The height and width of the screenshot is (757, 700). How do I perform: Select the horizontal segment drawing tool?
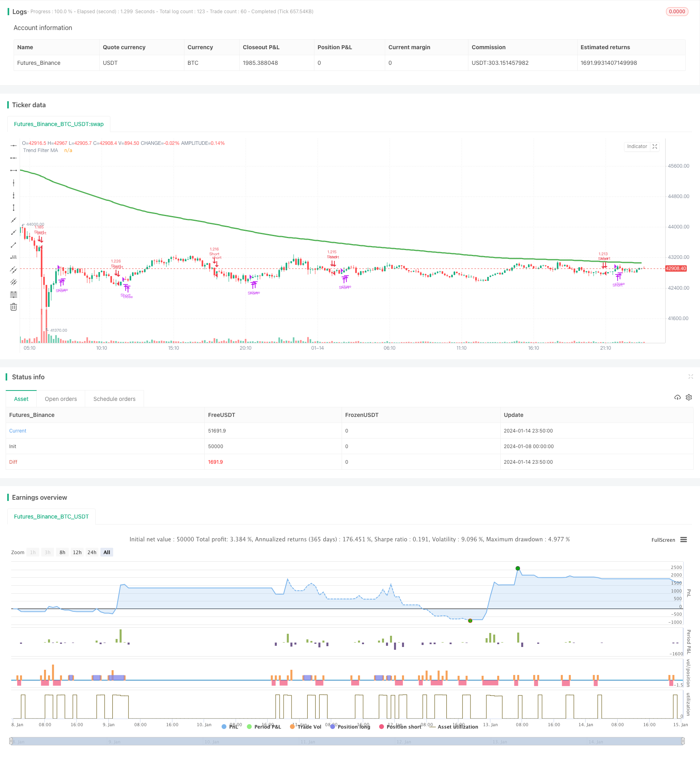coord(14,170)
